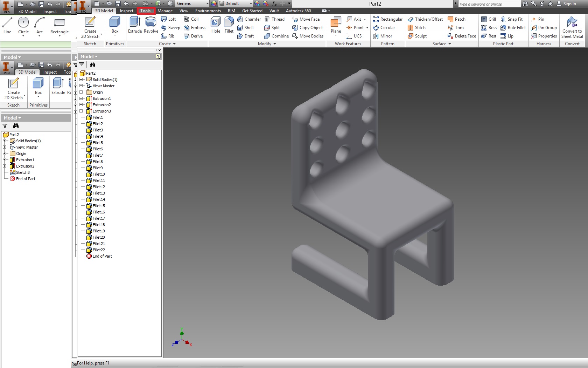Open the Hole tool
This screenshot has height=368, width=588.
coord(216,25)
